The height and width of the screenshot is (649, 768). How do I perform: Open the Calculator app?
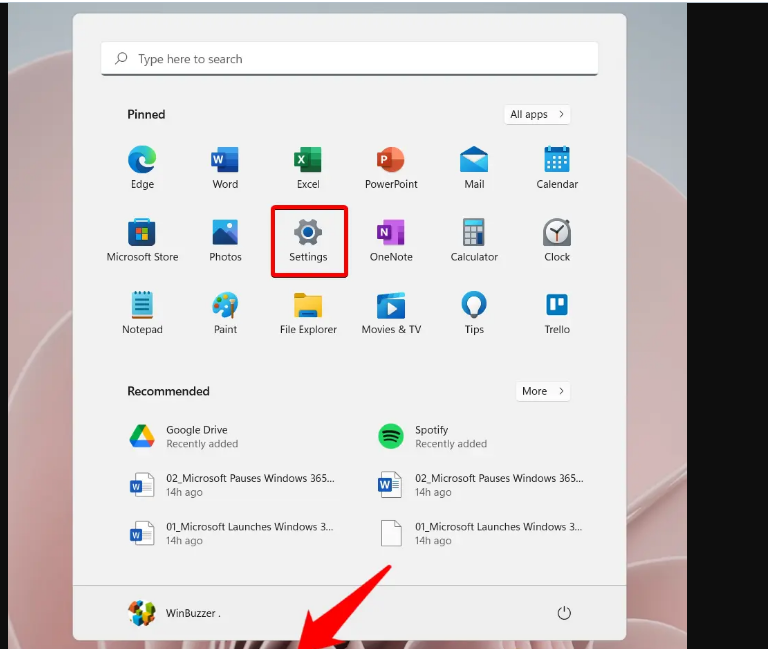coord(474,240)
